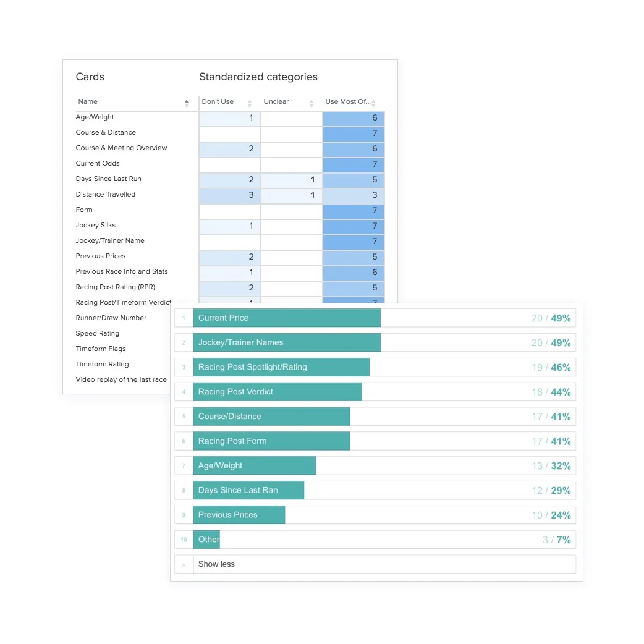Select the Standardized categories heading
644x644 pixels.
pyautogui.click(x=258, y=77)
